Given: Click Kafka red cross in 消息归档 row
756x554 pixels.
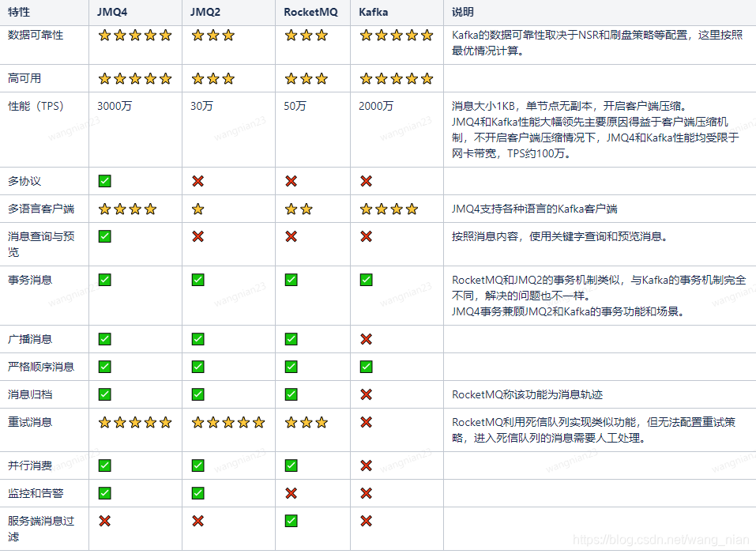Looking at the screenshot, I should (x=366, y=394).
